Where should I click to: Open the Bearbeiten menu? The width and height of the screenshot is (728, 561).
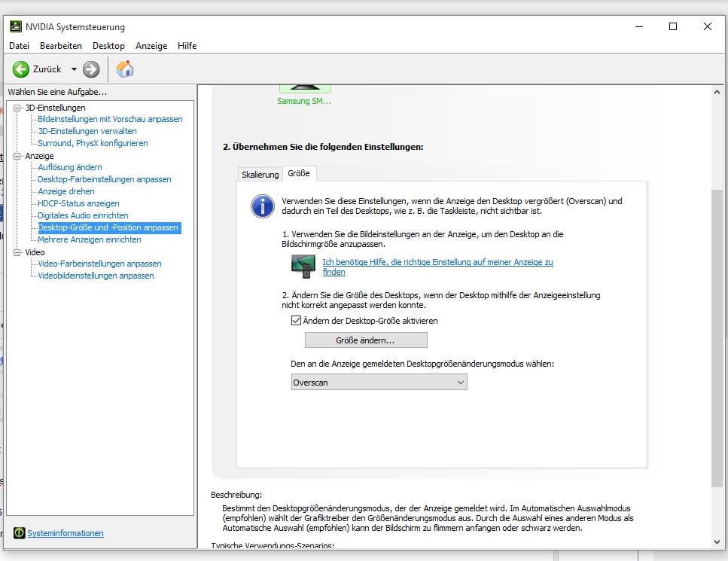(61, 45)
